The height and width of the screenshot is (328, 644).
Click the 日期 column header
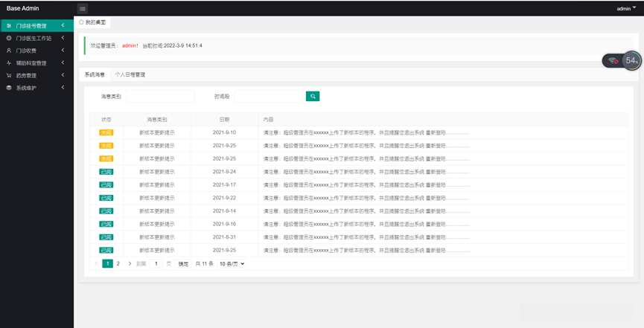pyautogui.click(x=224, y=120)
